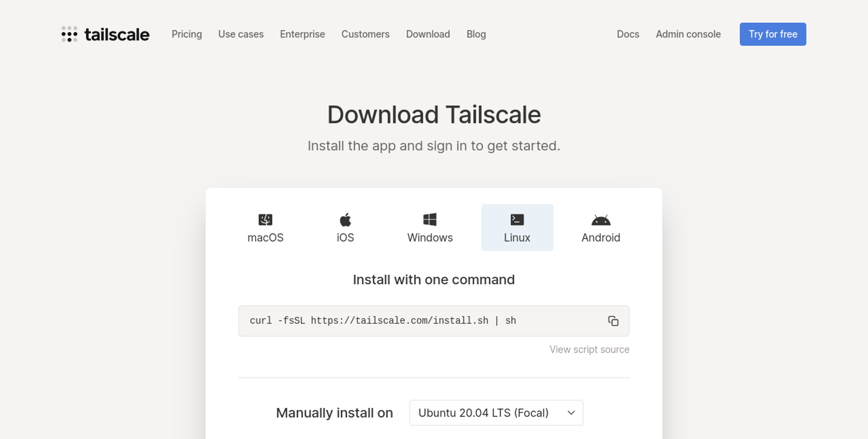Click the Try for free button
Screen dimensions: 868x439
coord(773,34)
